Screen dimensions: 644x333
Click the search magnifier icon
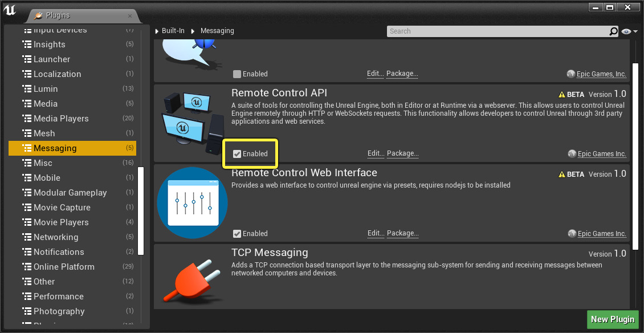click(x=613, y=31)
